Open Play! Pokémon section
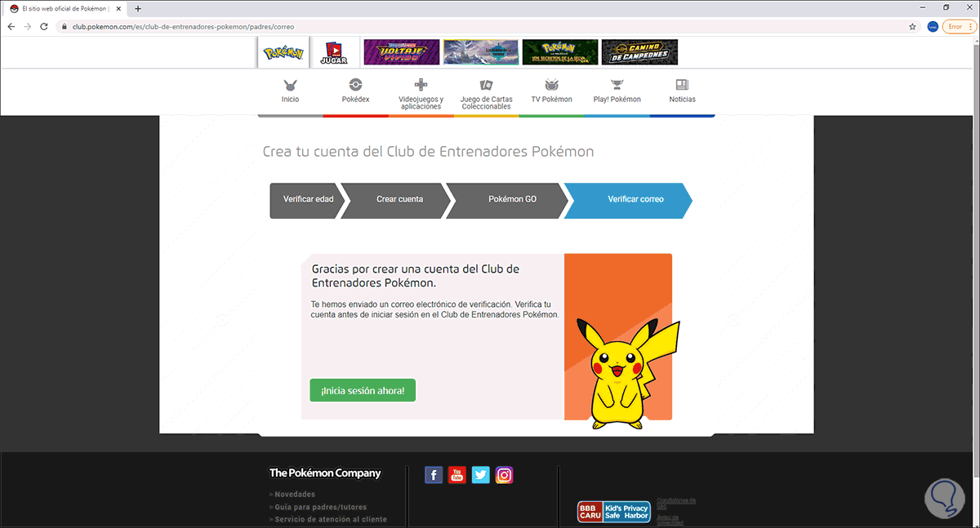This screenshot has height=528, width=980. [x=617, y=91]
